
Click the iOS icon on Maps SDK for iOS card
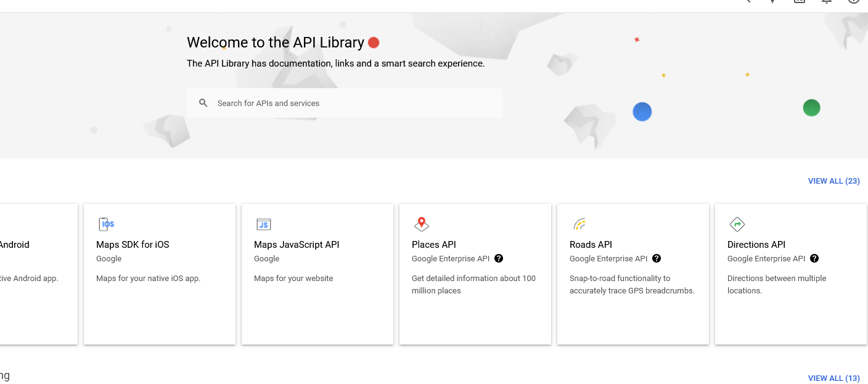[x=106, y=224]
